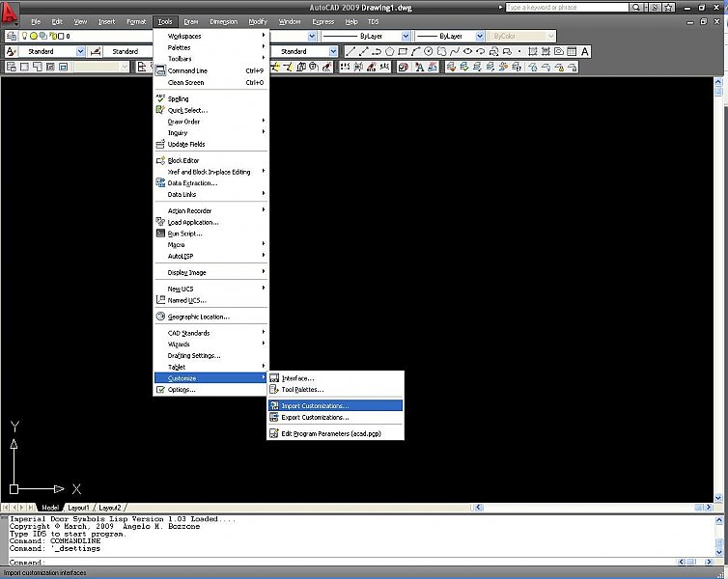Click the Text Style icon
The width and height of the screenshot is (728, 579).
click(12, 51)
